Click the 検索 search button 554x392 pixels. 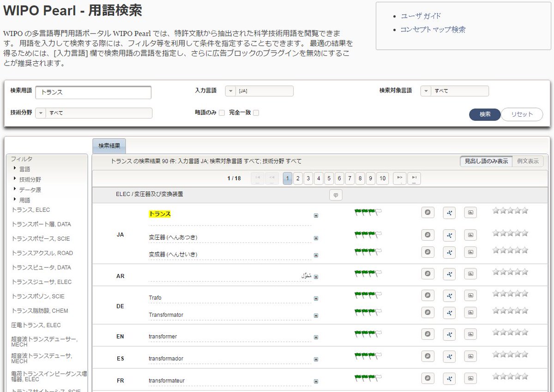click(485, 114)
